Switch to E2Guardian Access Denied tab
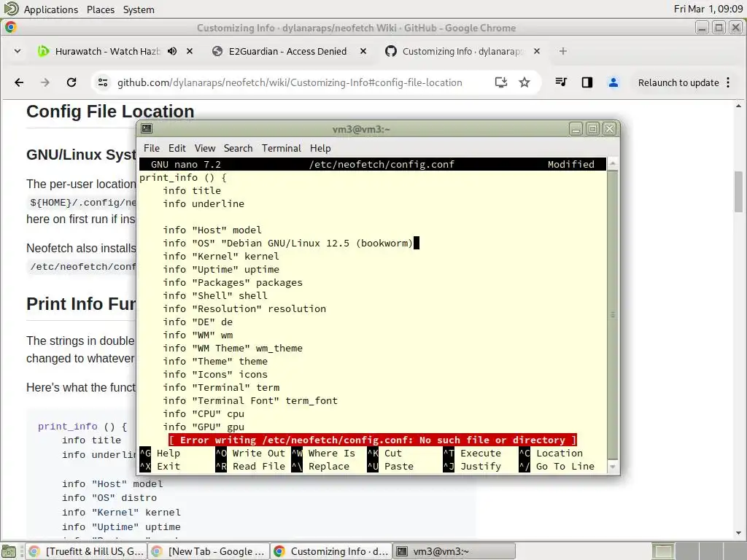Viewport: 747px width, 560px height. click(287, 51)
